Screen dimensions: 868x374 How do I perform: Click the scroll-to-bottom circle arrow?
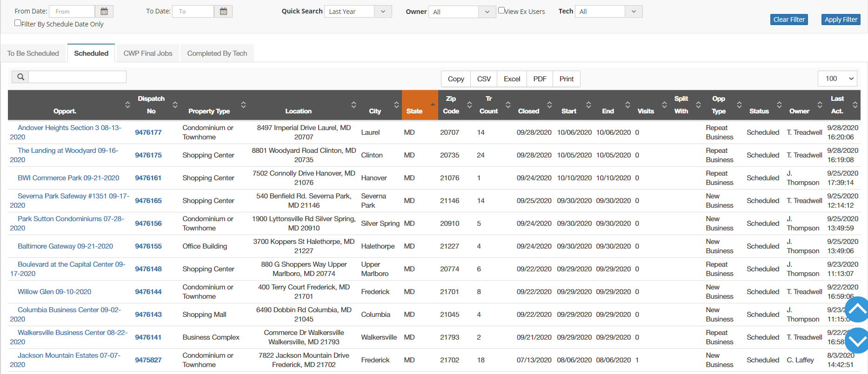pyautogui.click(x=856, y=341)
